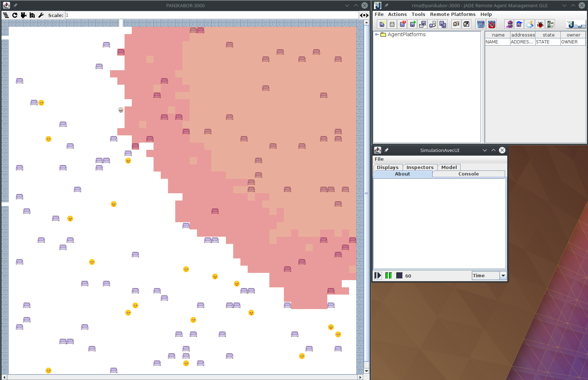The image size is (588, 380).
Task: Start the Sniffer agent
Action: pyautogui.click(x=509, y=24)
